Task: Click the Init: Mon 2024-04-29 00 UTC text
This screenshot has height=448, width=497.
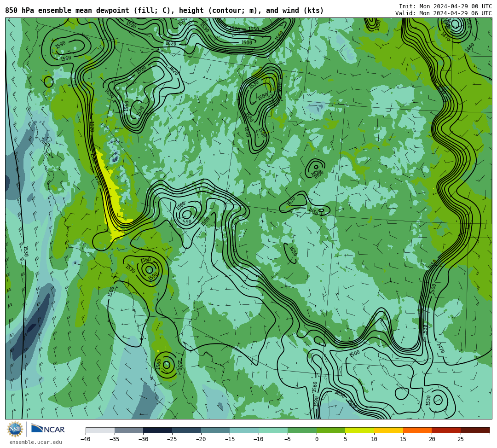Action: click(x=445, y=6)
